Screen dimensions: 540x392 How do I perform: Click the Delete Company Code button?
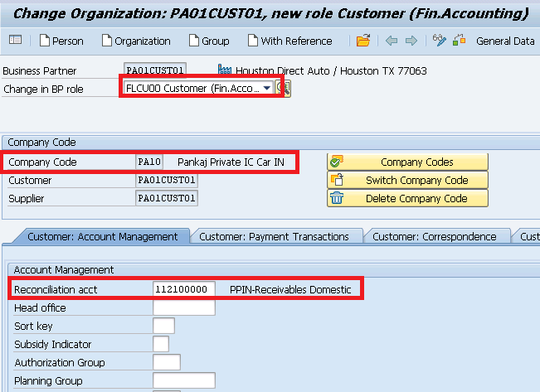point(407,199)
